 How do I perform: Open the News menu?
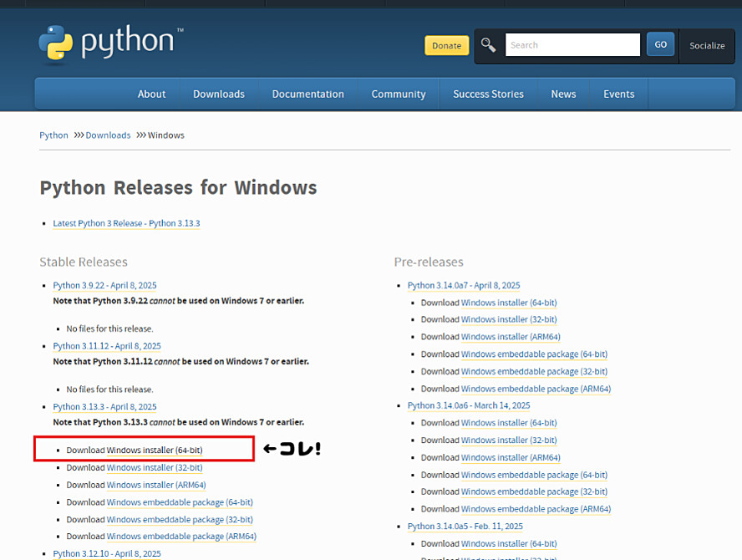coord(563,94)
